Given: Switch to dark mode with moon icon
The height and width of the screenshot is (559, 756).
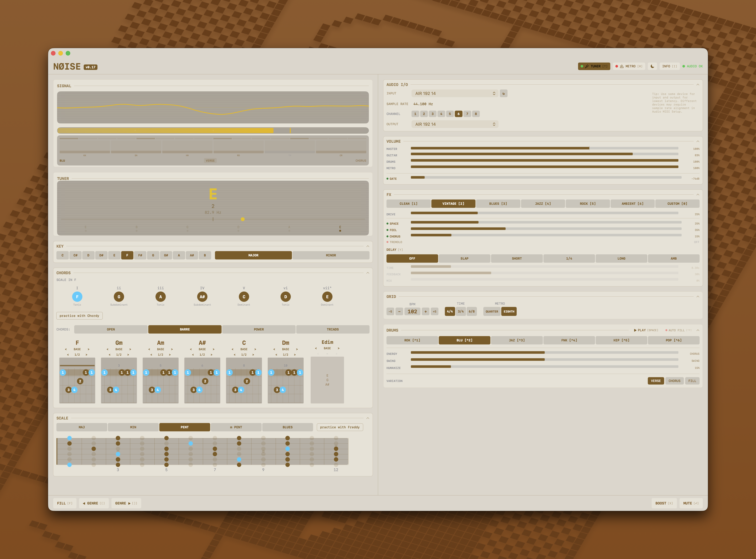Looking at the screenshot, I should [x=652, y=66].
